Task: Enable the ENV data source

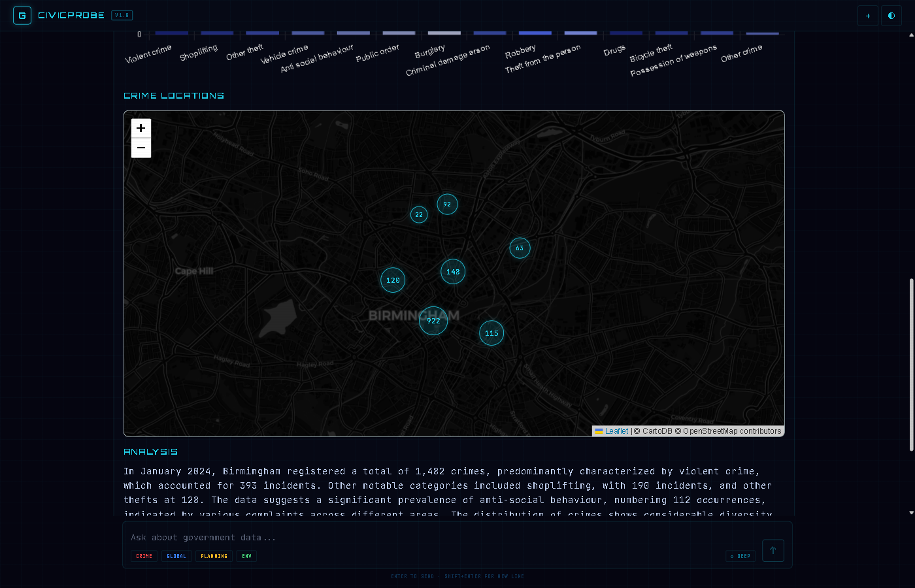Action: (246, 556)
